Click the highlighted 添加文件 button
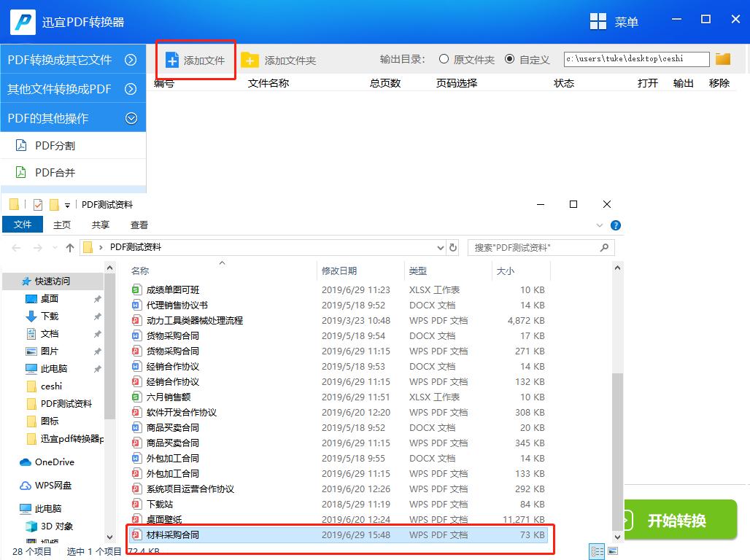The width and height of the screenshot is (750, 560). click(x=195, y=58)
